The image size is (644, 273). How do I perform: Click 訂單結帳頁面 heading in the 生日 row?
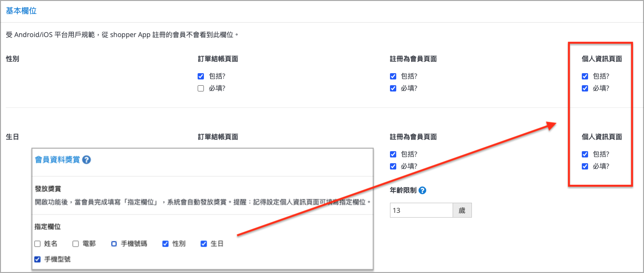click(218, 137)
